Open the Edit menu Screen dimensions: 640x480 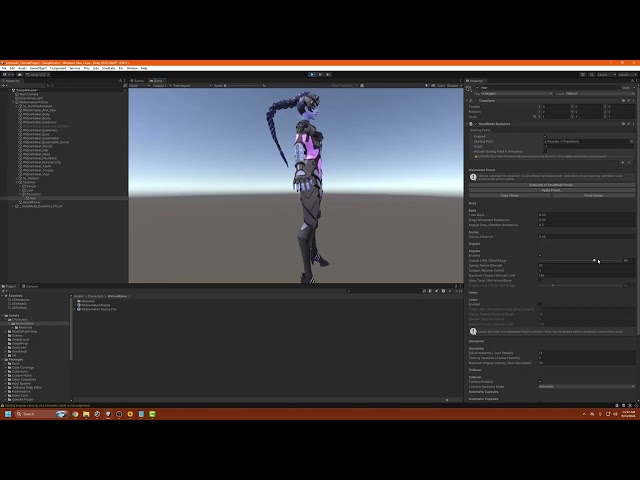(12, 68)
